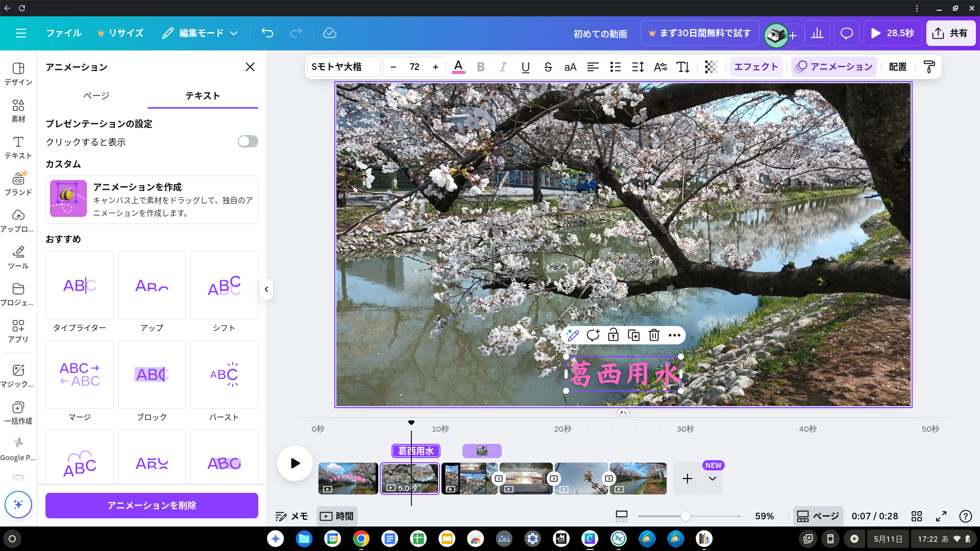
Task: Open the cloud save status icon
Action: tap(330, 33)
